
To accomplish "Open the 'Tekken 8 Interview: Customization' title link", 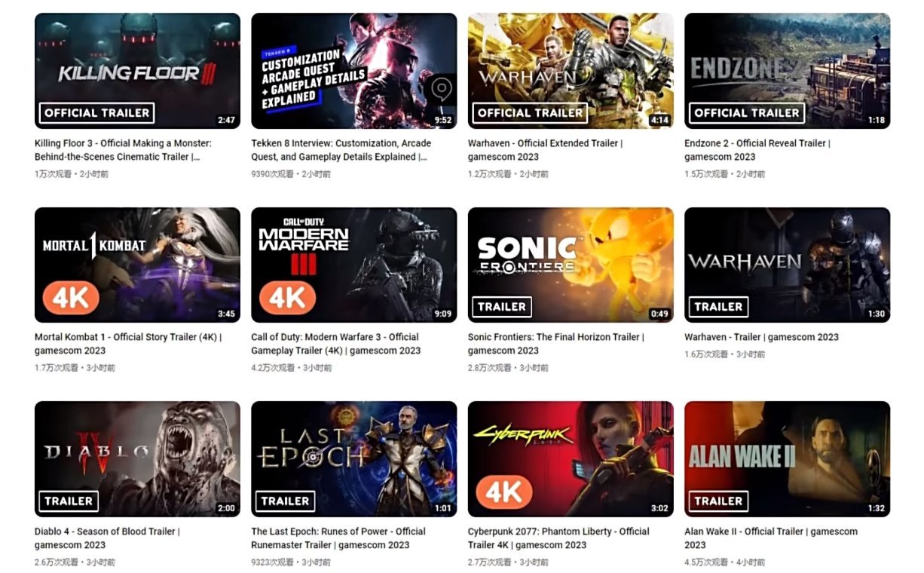I will point(341,150).
